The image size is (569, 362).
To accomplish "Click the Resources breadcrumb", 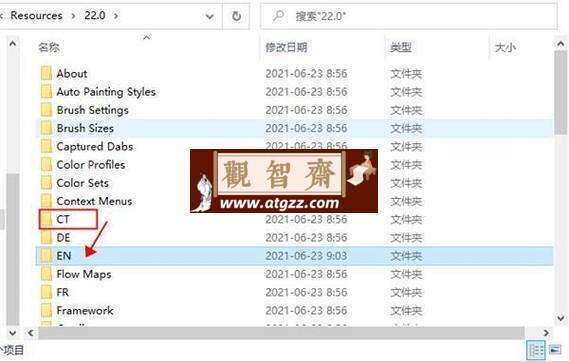I will coord(36,16).
